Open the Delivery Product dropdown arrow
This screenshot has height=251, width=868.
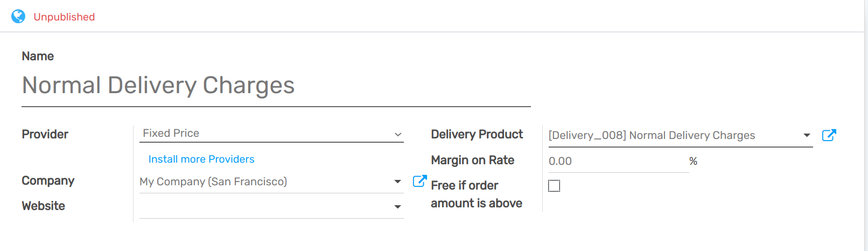click(807, 135)
